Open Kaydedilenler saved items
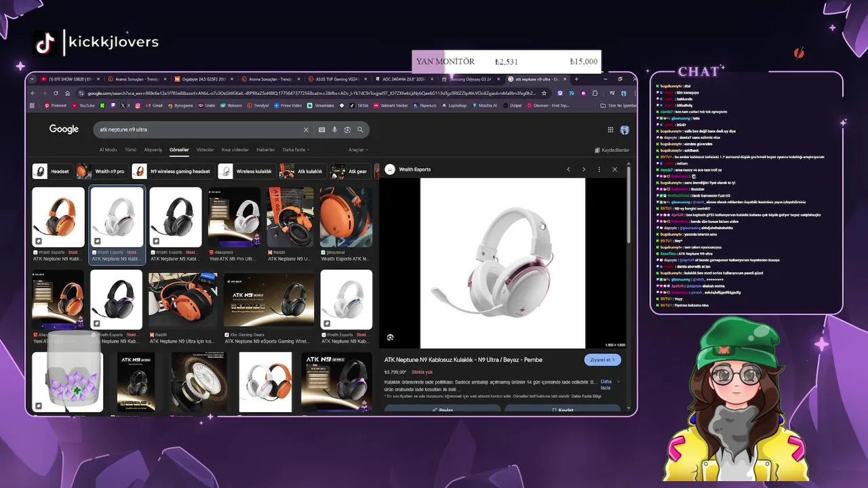 612,150
